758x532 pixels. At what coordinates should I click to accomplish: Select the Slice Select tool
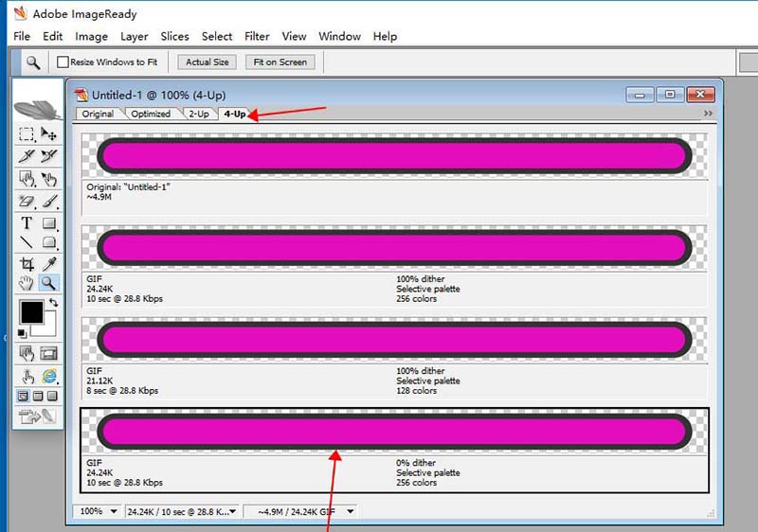coord(48,156)
